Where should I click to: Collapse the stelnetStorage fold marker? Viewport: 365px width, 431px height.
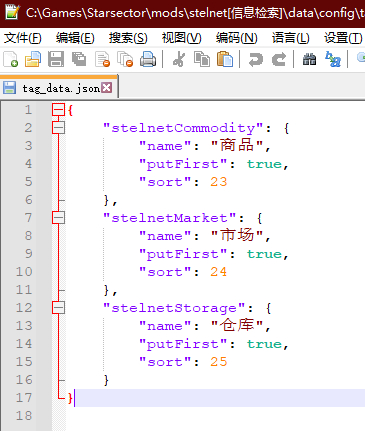(x=58, y=308)
